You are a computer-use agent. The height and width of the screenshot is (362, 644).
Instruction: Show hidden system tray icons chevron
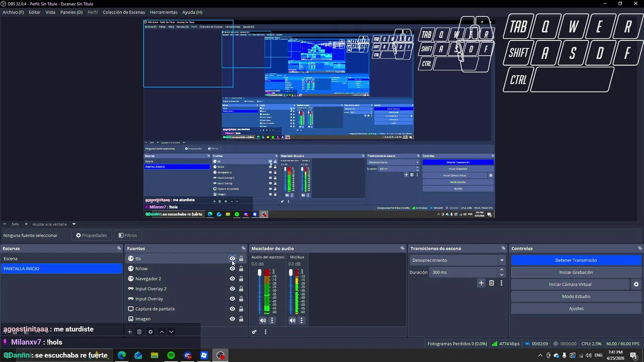540,355
